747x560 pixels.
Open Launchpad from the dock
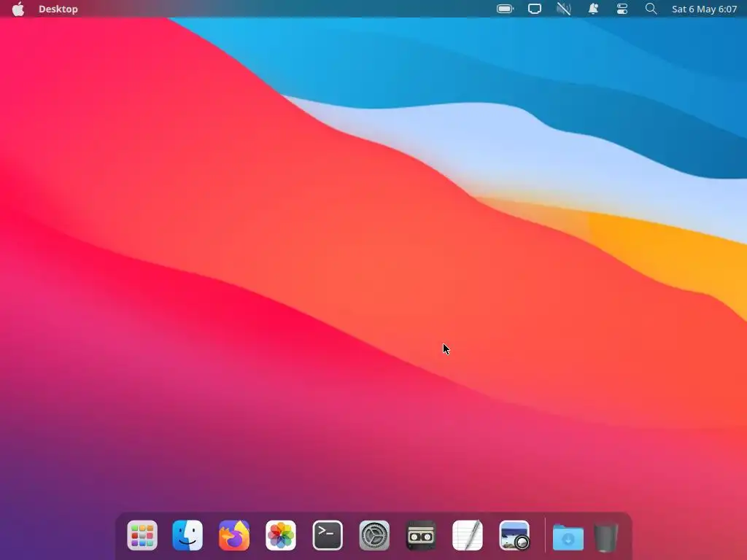click(142, 535)
